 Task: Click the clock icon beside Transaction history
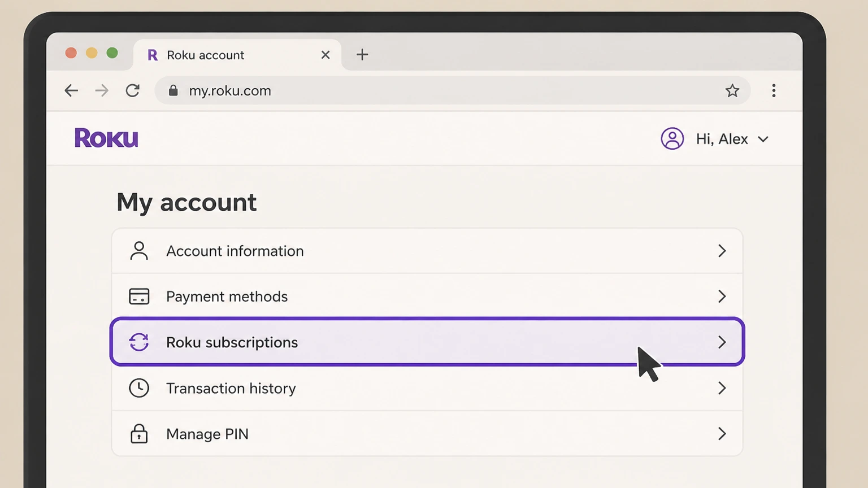click(139, 388)
